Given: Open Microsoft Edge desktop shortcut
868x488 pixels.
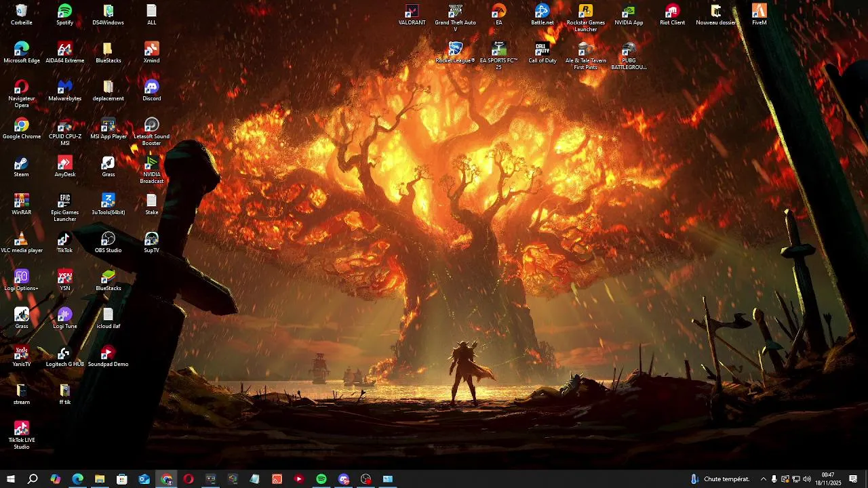Looking at the screenshot, I should [22, 53].
